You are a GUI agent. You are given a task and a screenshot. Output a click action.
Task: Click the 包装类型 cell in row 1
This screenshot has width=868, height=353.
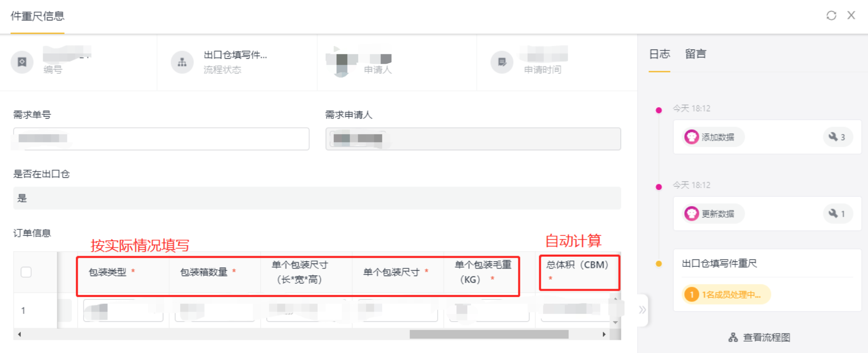coord(123,310)
